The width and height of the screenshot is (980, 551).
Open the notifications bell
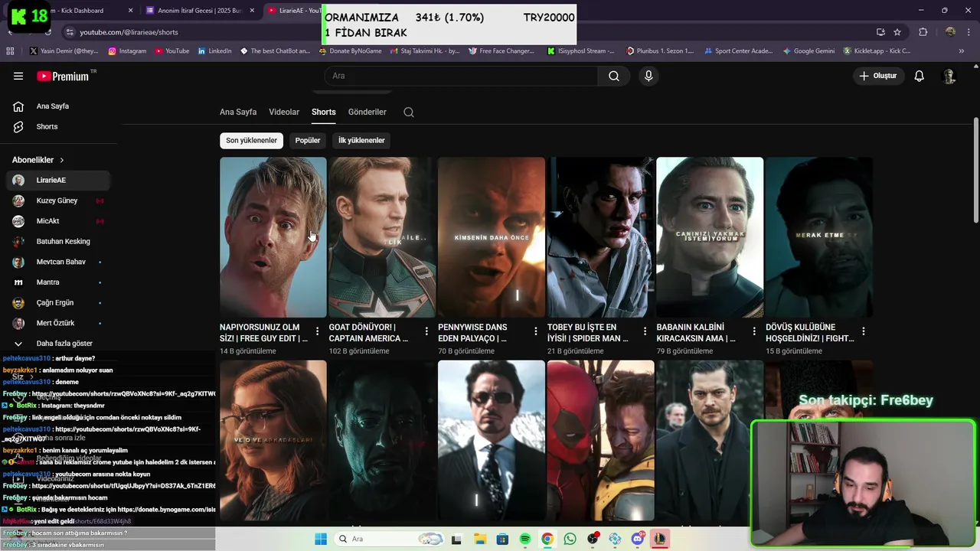click(920, 76)
